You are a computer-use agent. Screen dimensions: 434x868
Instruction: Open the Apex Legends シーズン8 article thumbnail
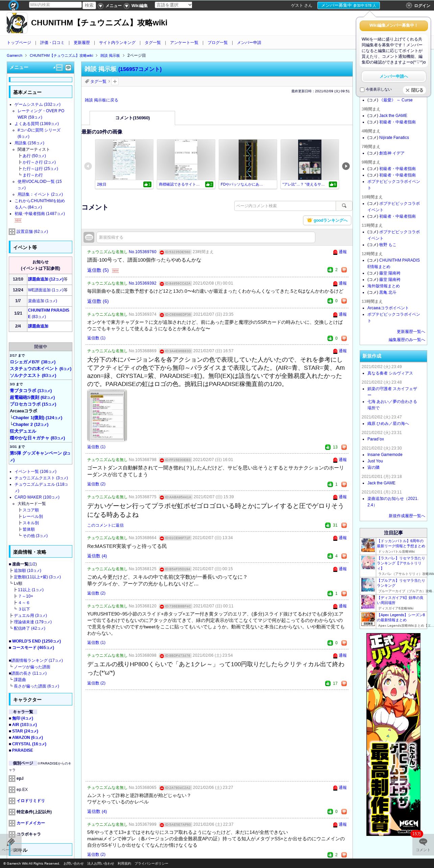(368, 620)
